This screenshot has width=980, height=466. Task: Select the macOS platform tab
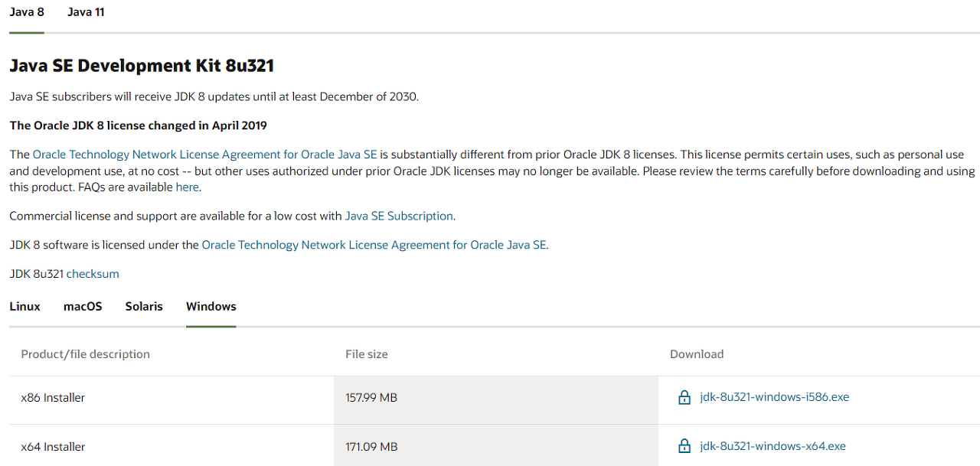click(x=83, y=306)
